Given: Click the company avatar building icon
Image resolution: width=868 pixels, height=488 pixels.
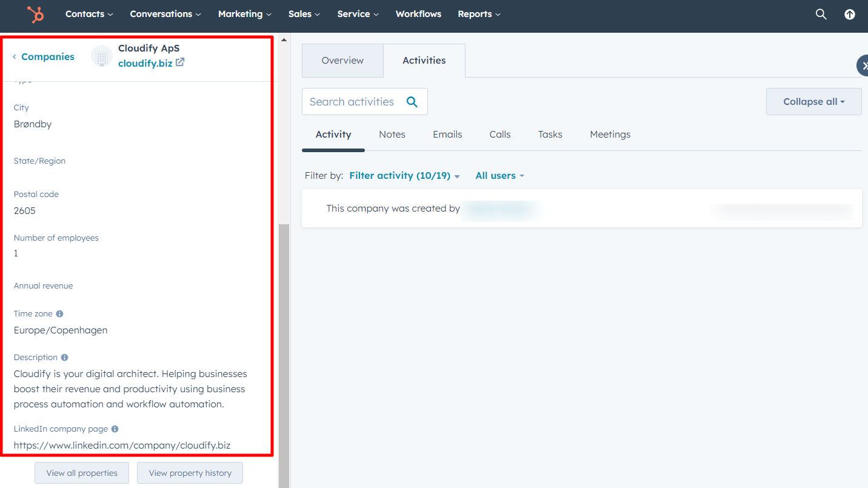Looking at the screenshot, I should click(101, 56).
